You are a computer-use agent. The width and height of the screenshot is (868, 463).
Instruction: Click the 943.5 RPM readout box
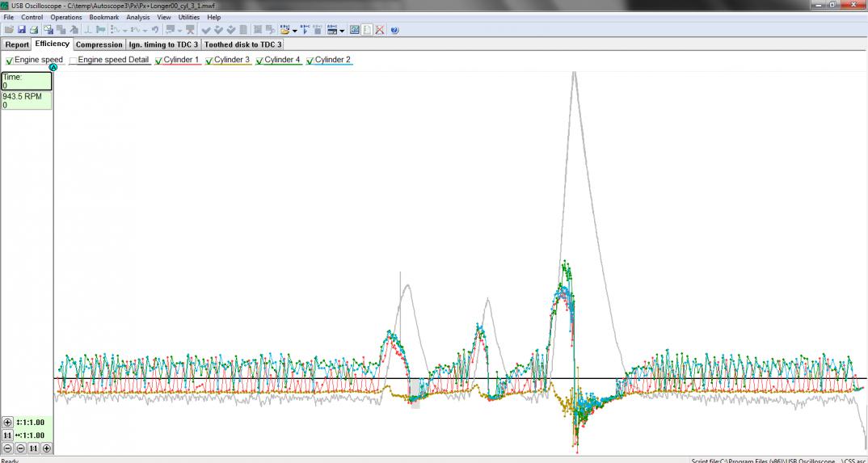point(27,100)
